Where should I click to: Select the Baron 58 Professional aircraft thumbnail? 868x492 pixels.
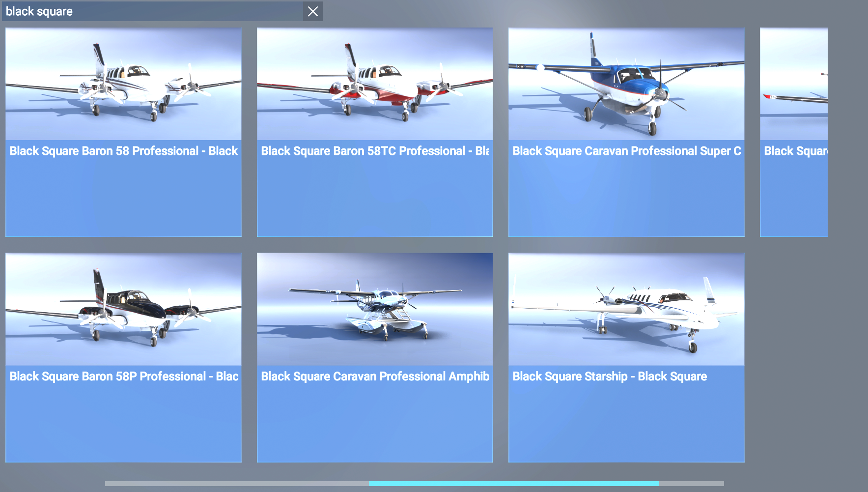coord(123,84)
